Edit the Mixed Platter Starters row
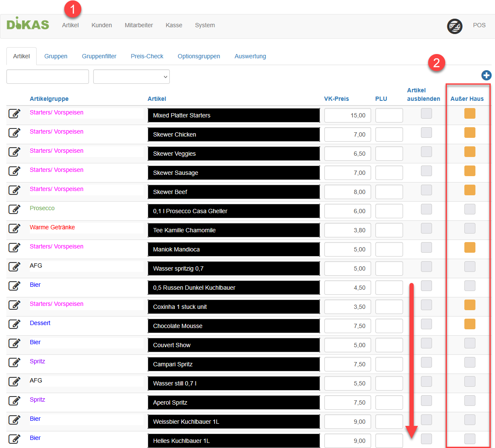The image size is (495, 448). click(14, 114)
